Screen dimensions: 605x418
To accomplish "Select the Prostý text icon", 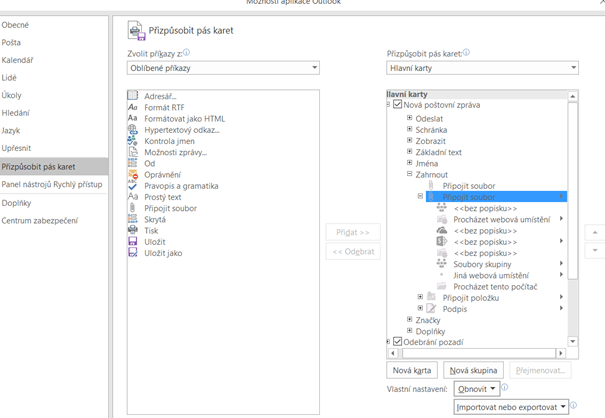I will 133,196.
